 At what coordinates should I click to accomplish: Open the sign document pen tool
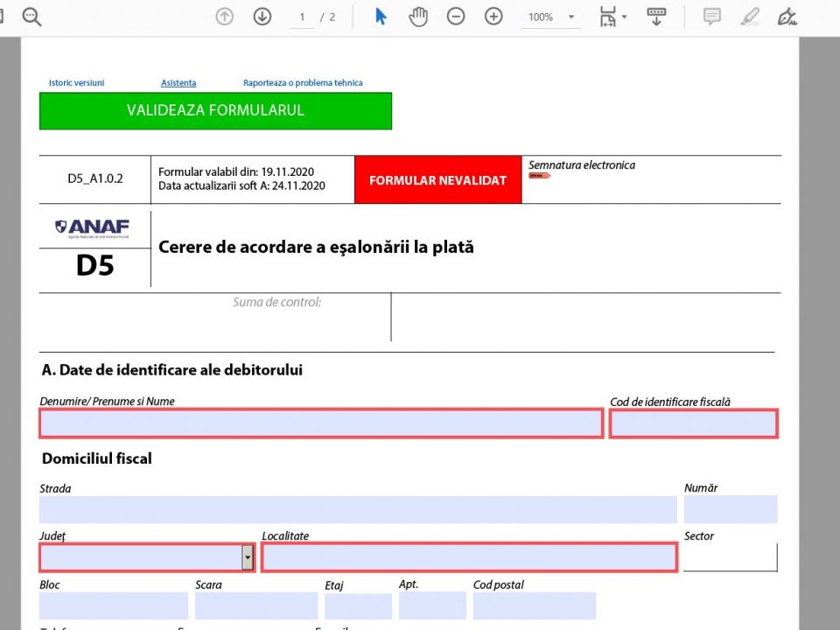[787, 17]
